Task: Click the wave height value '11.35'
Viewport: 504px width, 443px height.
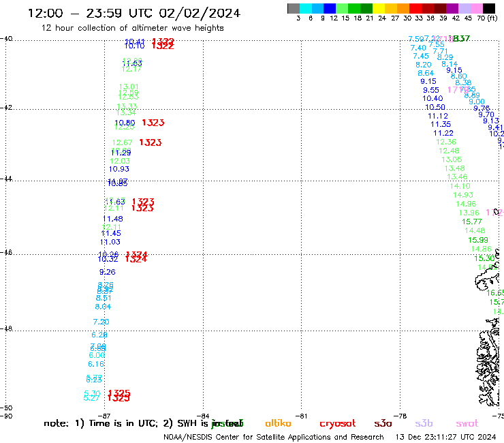Action: point(441,125)
